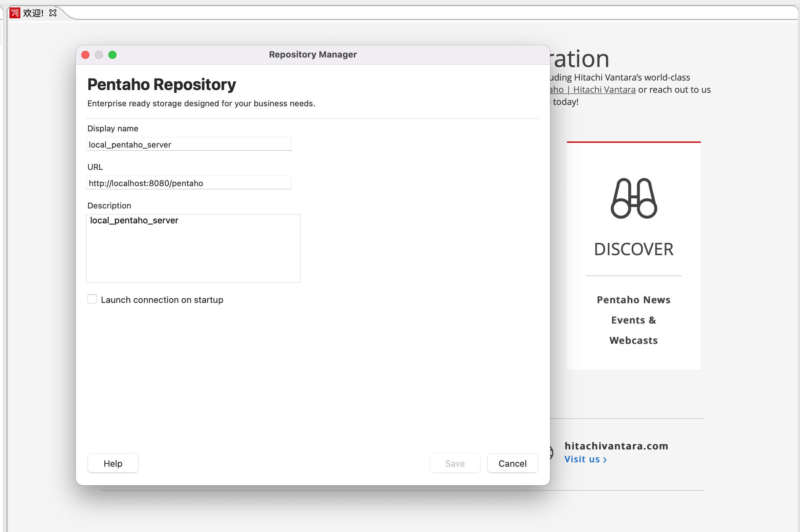Click the green zoom window button
This screenshot has height=532, width=800.
tap(112, 55)
